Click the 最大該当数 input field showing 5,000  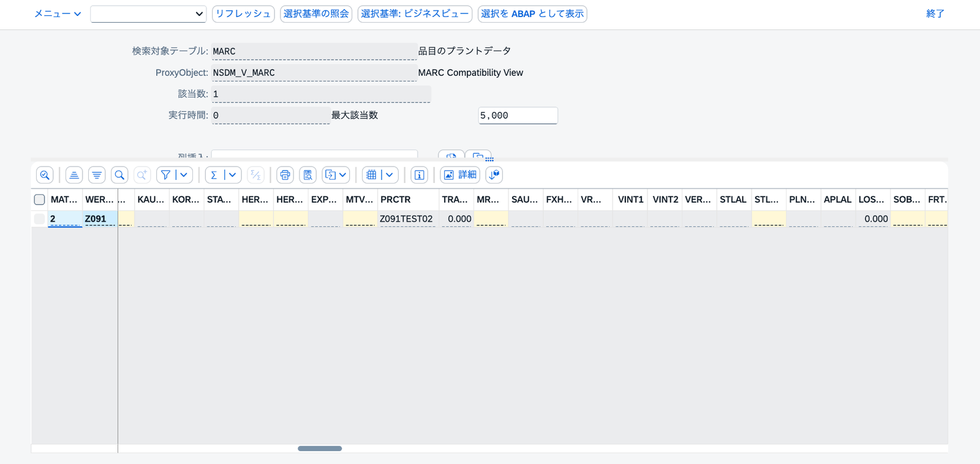tap(518, 115)
